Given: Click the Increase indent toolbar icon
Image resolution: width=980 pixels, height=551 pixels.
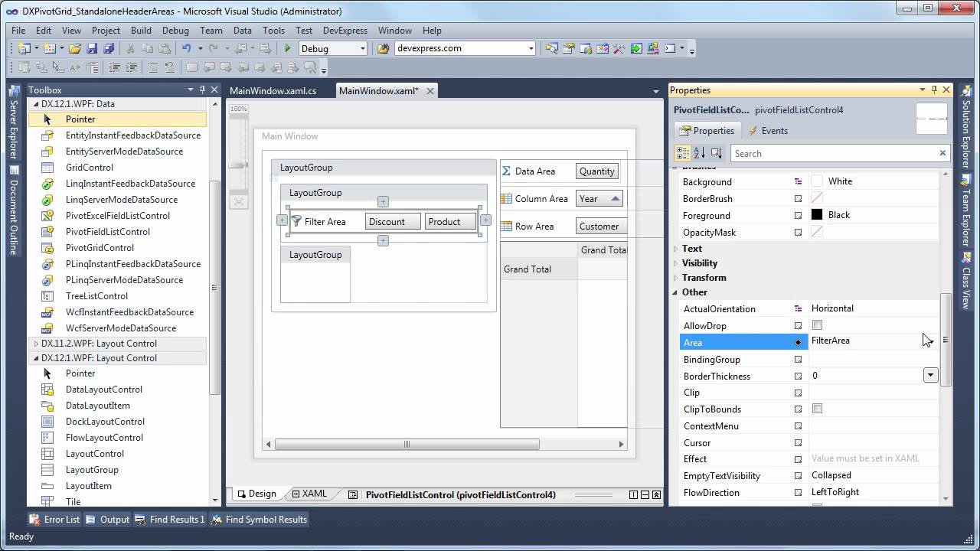Looking at the screenshot, I should (x=133, y=67).
